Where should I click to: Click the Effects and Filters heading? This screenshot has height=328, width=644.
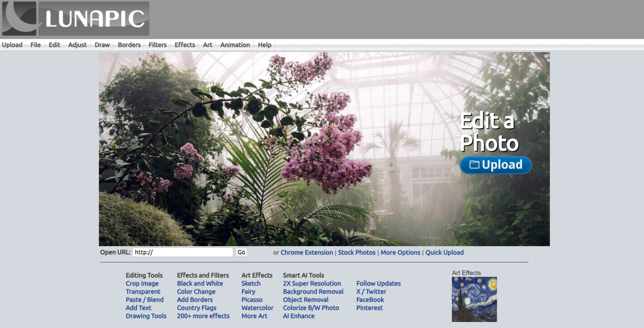[x=203, y=275]
